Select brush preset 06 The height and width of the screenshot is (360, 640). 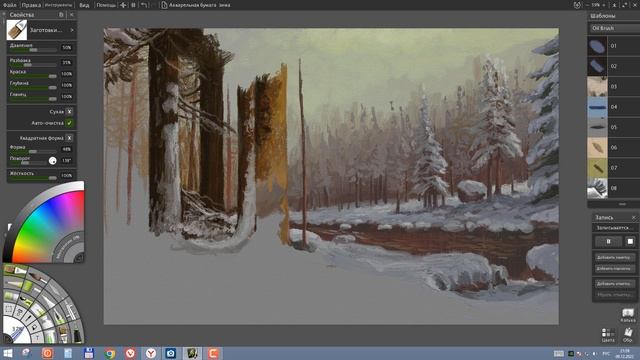(x=613, y=147)
